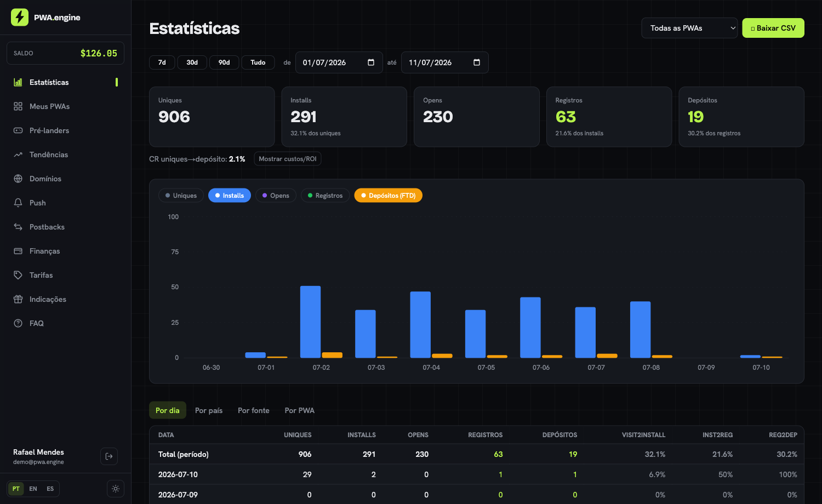This screenshot has height=504, width=822.
Task: Click the DEPÓSITOS column header
Action: tap(560, 435)
